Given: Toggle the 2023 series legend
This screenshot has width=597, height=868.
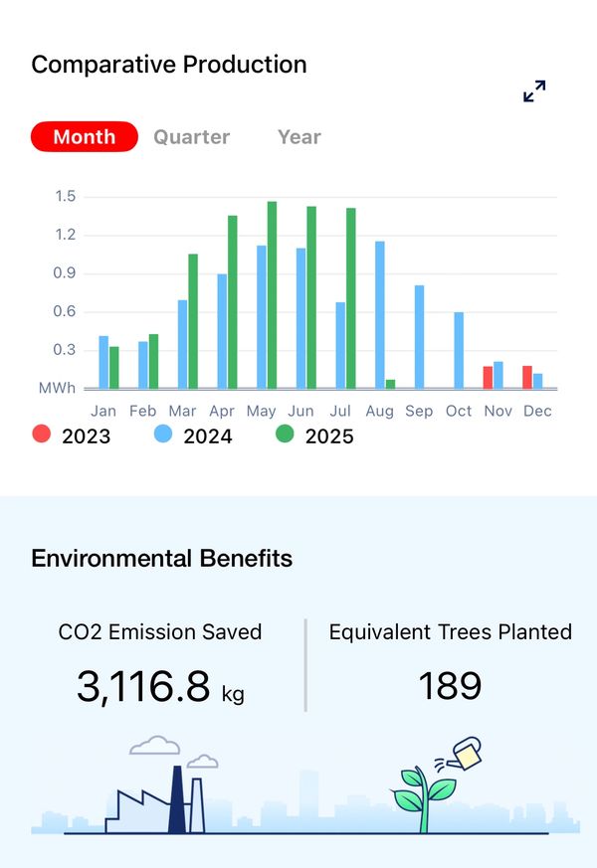Looking at the screenshot, I should (72, 435).
